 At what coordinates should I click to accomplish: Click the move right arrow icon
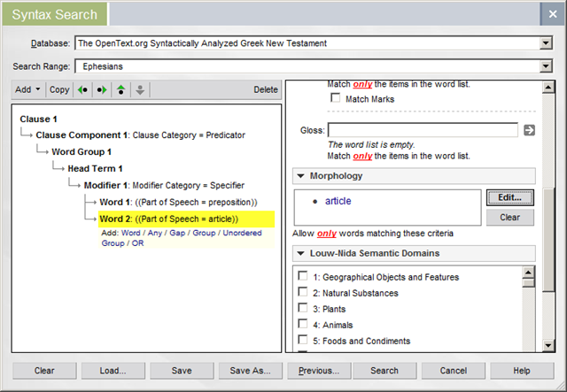click(103, 89)
